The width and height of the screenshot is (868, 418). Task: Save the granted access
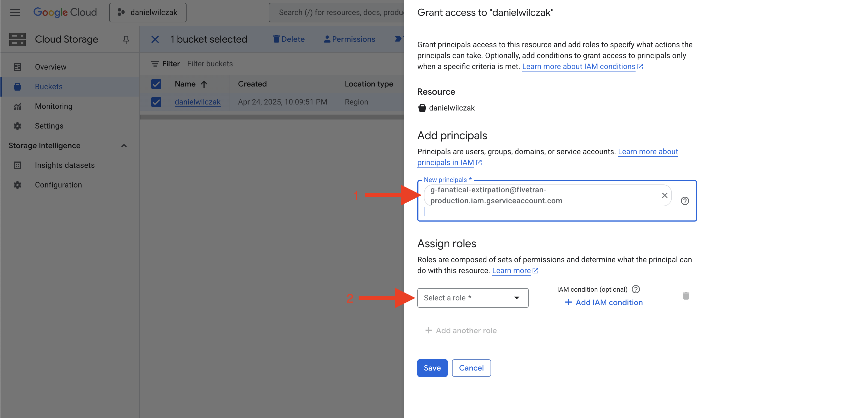point(432,368)
